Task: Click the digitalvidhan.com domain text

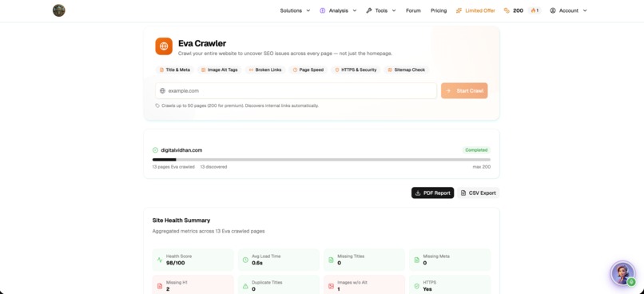Action: tap(181, 150)
